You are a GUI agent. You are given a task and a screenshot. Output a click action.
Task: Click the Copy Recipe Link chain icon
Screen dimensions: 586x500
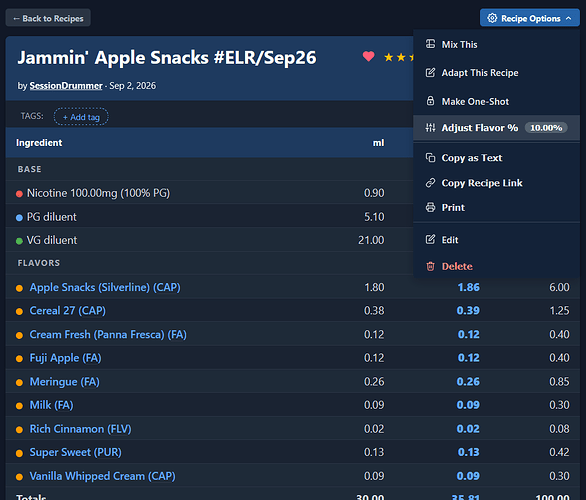430,183
